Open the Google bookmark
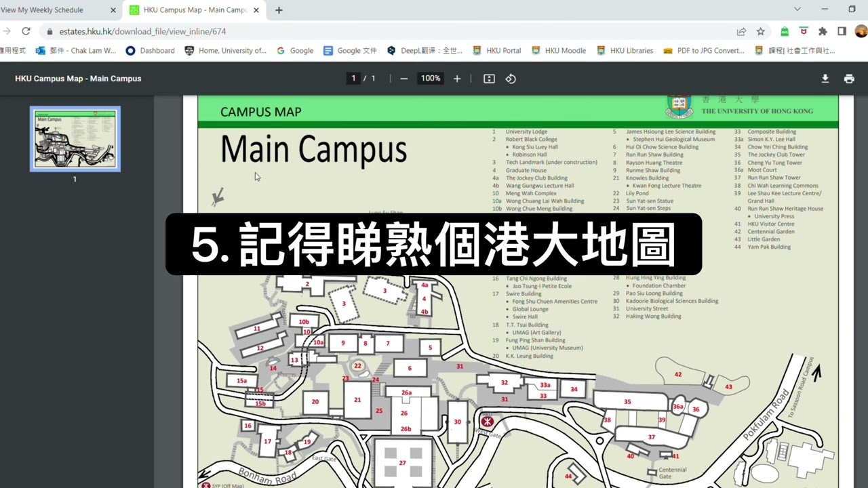The image size is (868, 488). point(295,51)
